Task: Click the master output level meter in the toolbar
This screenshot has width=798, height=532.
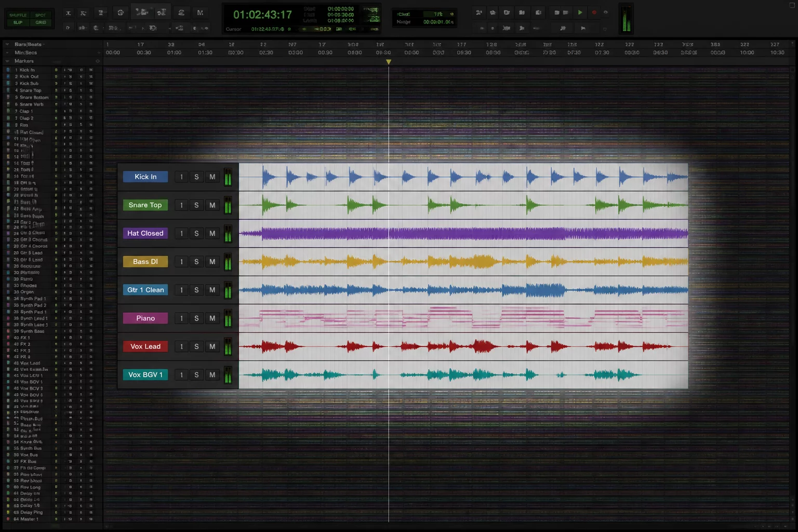Action: (626, 19)
